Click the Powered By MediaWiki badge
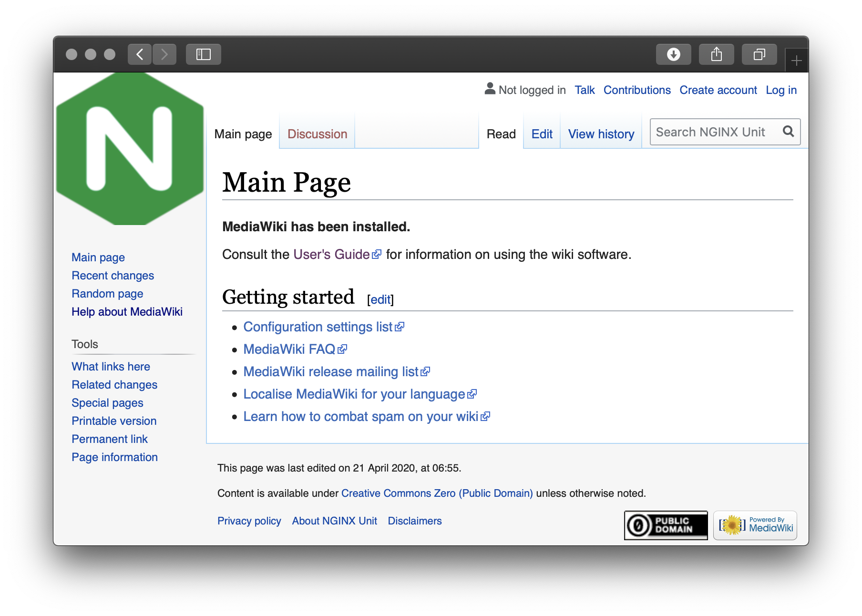The width and height of the screenshot is (862, 616). point(755,525)
